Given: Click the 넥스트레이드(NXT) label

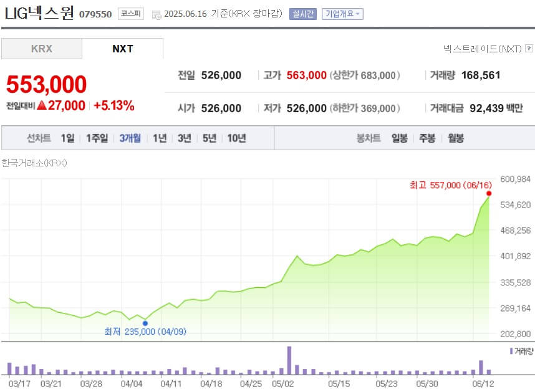Looking at the screenshot, I should click(483, 49).
